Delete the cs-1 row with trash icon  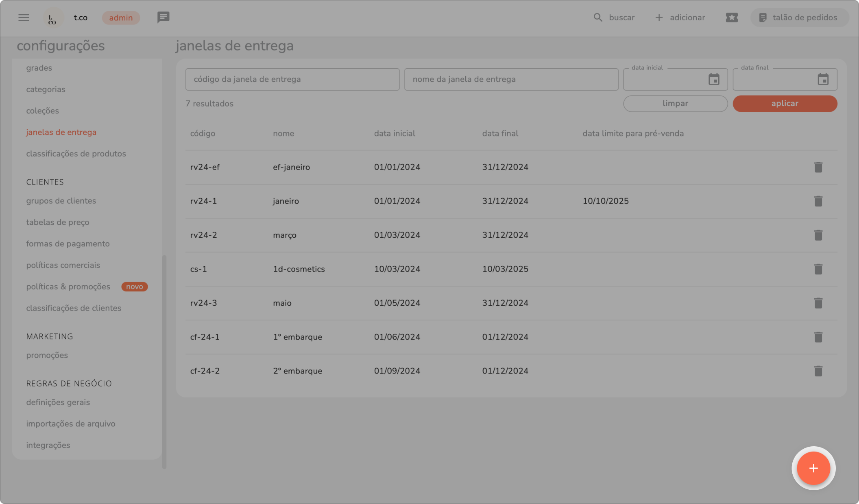coord(818,269)
